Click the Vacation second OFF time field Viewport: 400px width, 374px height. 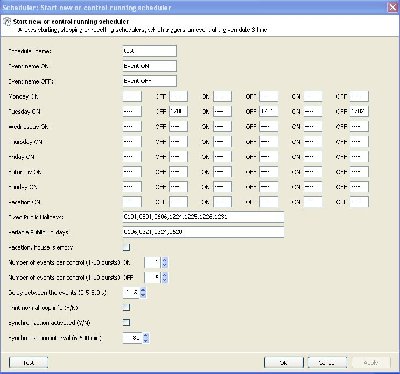coord(269,202)
